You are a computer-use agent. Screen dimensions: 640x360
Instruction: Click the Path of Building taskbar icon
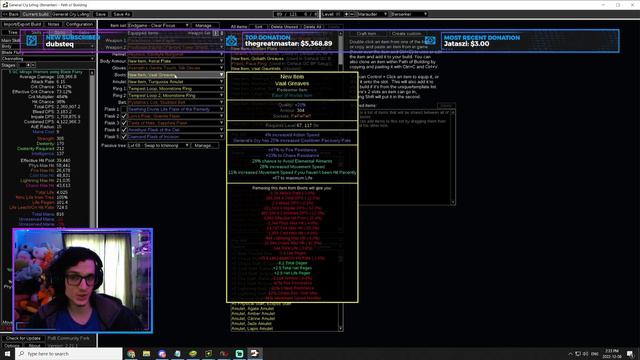[x=255, y=353]
